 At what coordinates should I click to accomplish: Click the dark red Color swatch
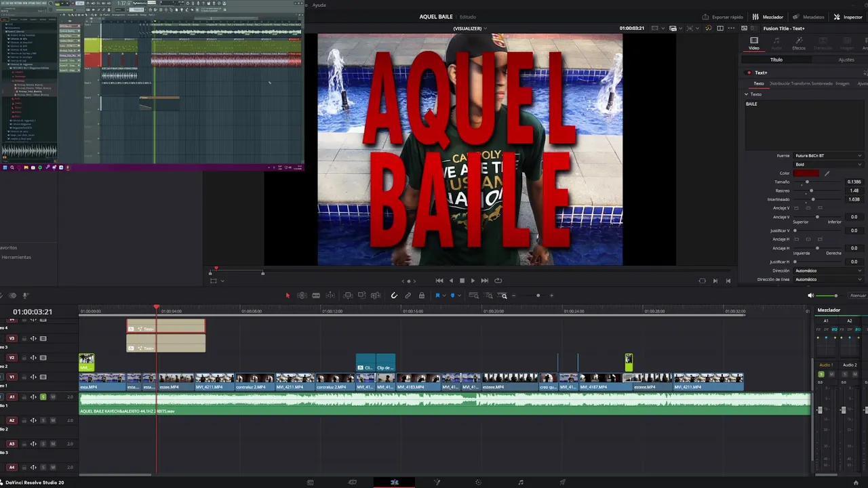tap(806, 174)
